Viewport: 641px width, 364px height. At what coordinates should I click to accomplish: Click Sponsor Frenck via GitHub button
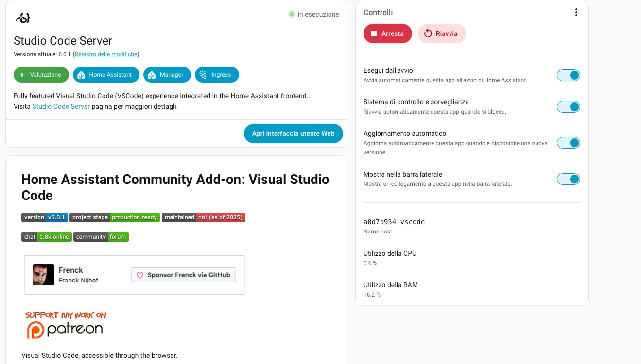click(x=184, y=275)
